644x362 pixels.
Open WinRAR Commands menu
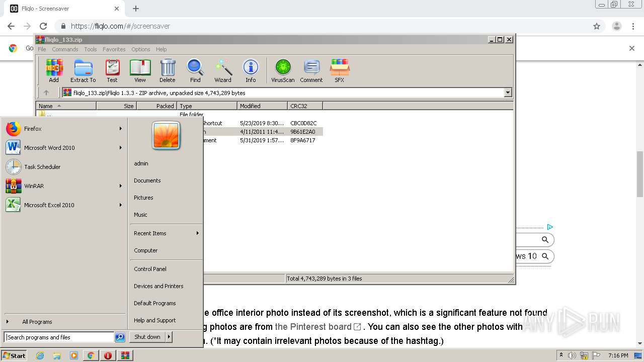pyautogui.click(x=65, y=49)
